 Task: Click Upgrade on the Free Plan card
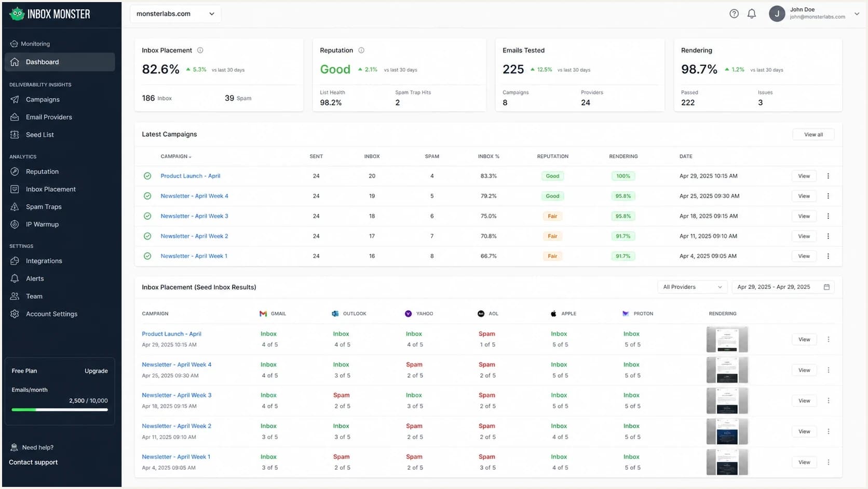[x=96, y=371]
